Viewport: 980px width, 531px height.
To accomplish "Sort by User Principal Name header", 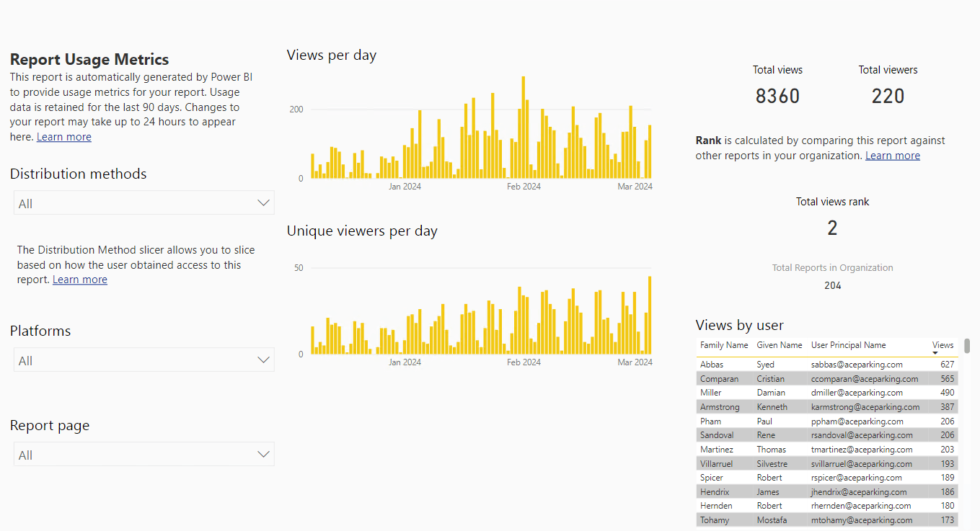I will click(849, 345).
